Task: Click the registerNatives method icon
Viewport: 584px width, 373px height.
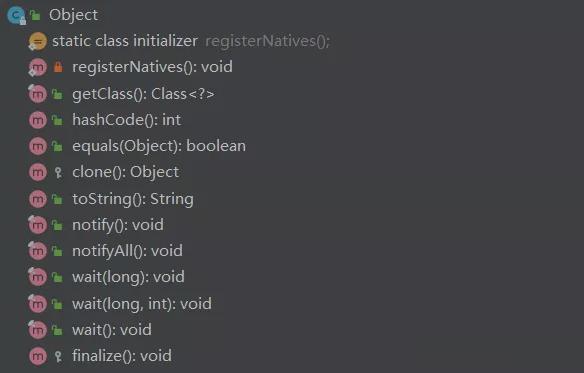Action: coord(38,67)
